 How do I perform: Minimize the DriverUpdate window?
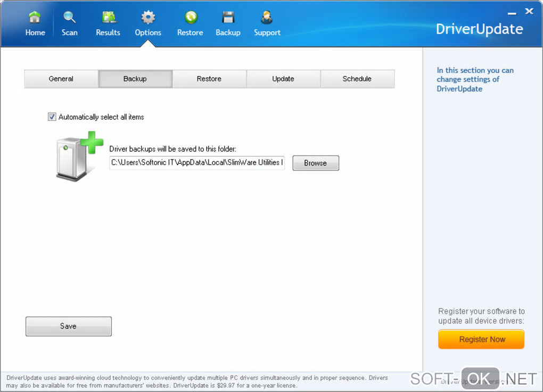click(x=512, y=13)
